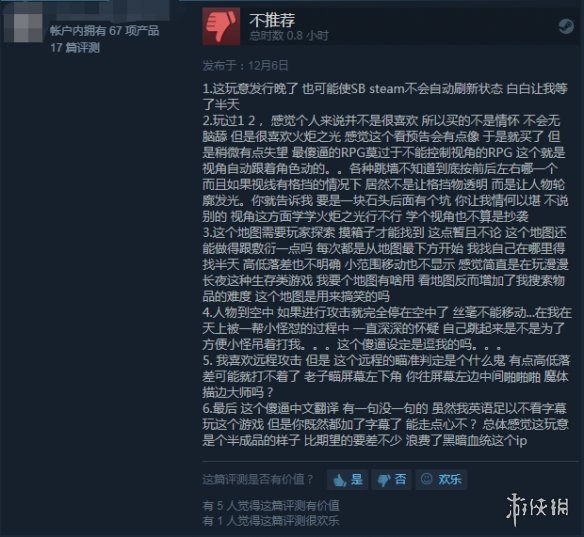Click the thumbs-down icon in 否 button

[384, 480]
